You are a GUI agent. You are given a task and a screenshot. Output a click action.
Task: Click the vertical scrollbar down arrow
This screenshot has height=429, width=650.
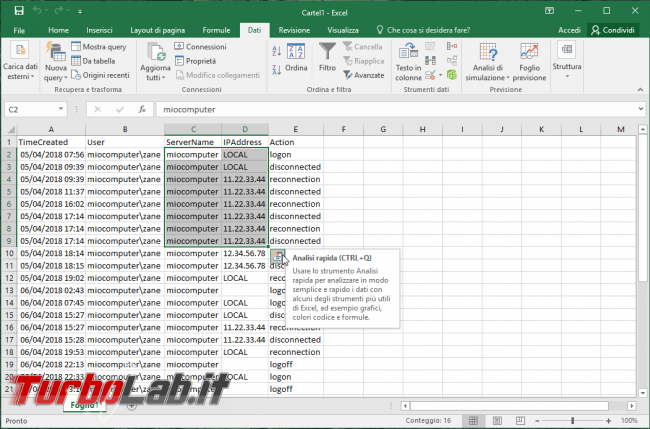click(642, 393)
